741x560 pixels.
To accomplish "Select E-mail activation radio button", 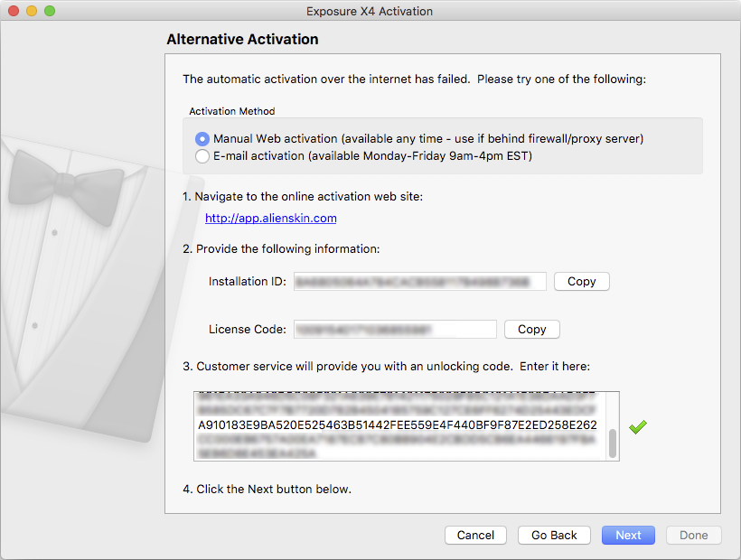I will point(202,156).
